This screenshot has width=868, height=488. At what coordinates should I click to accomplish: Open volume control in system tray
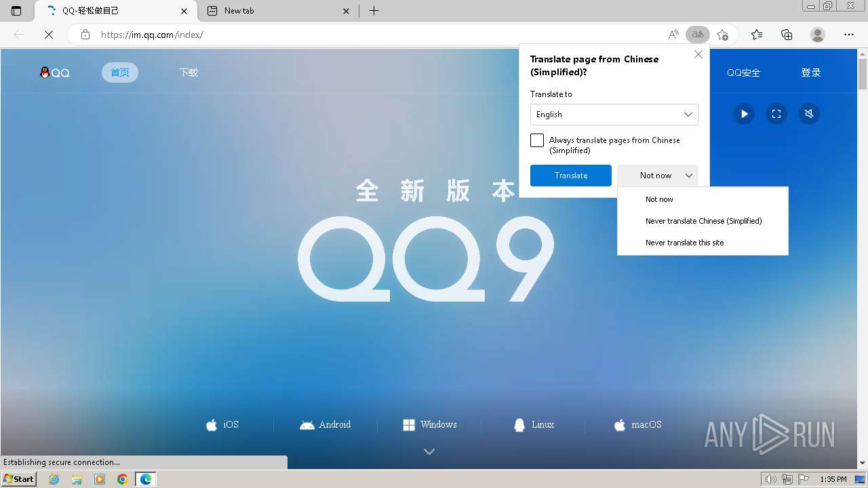(771, 479)
